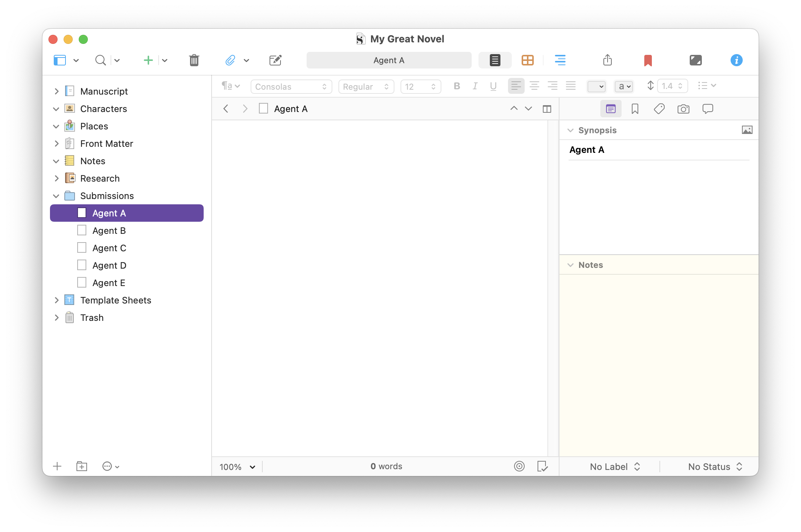The width and height of the screenshot is (801, 532).
Task: Toggle underline formatting
Action: pos(493,86)
